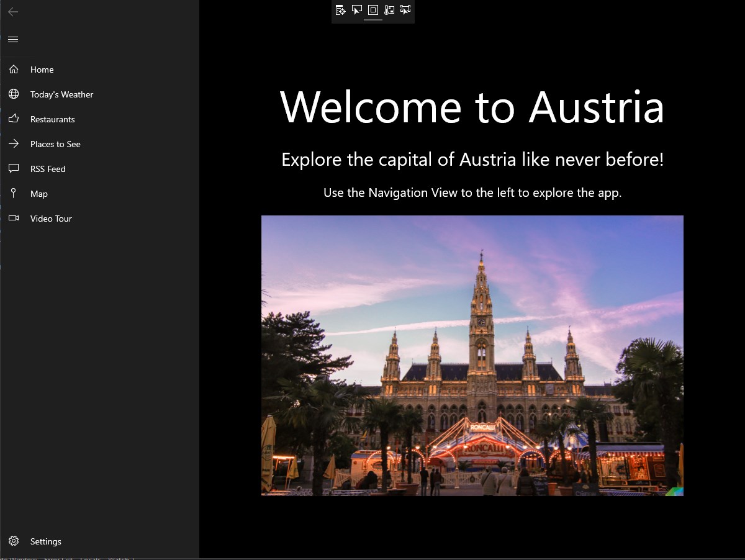Toggle Display Layout Adorners icon
The width and height of the screenshot is (745, 560).
[373, 9]
